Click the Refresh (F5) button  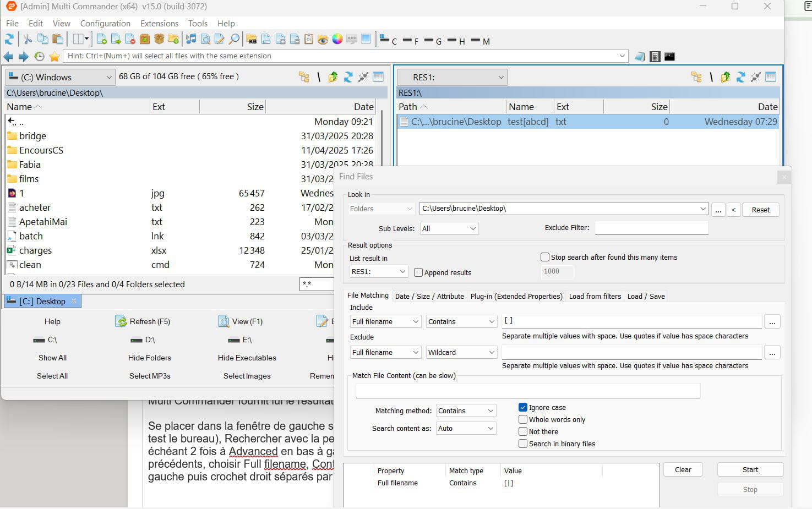(x=143, y=321)
